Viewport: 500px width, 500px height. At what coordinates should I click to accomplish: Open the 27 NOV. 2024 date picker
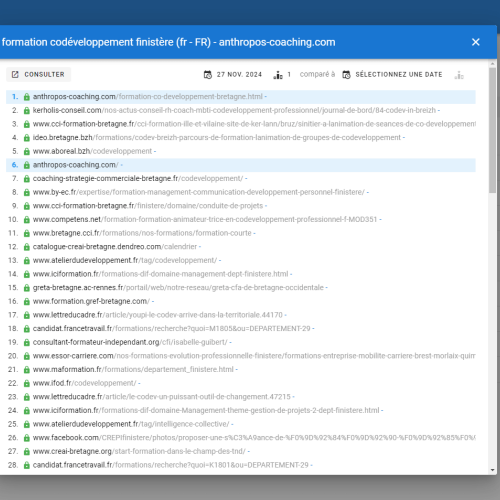tap(233, 74)
